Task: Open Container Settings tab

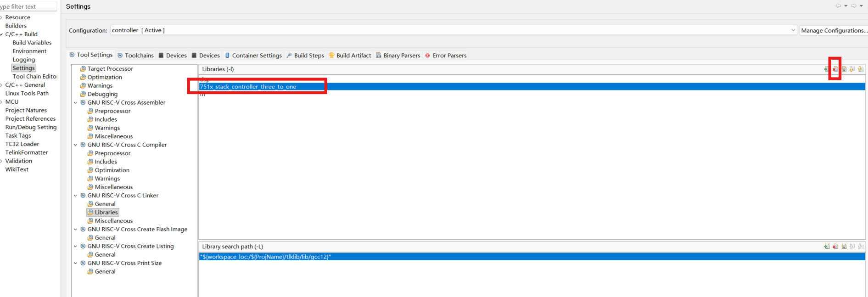Action: [x=253, y=55]
